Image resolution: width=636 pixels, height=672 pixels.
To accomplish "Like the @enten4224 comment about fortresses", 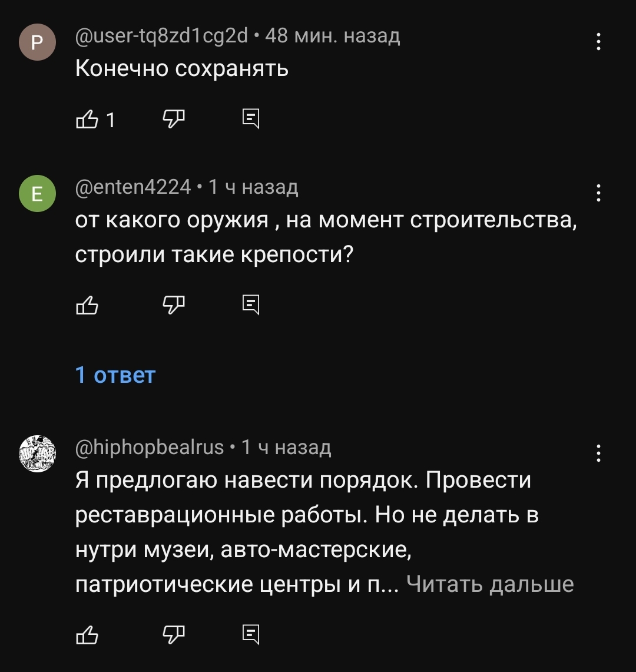I will [87, 304].
